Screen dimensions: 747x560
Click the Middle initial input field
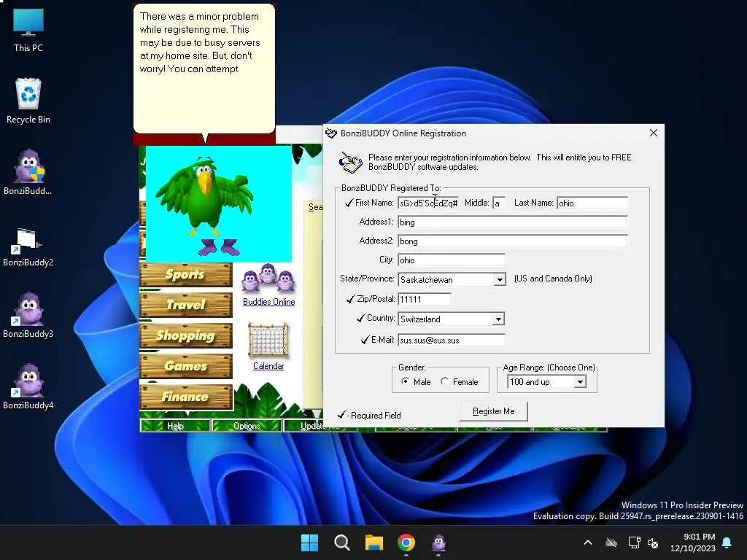499,203
